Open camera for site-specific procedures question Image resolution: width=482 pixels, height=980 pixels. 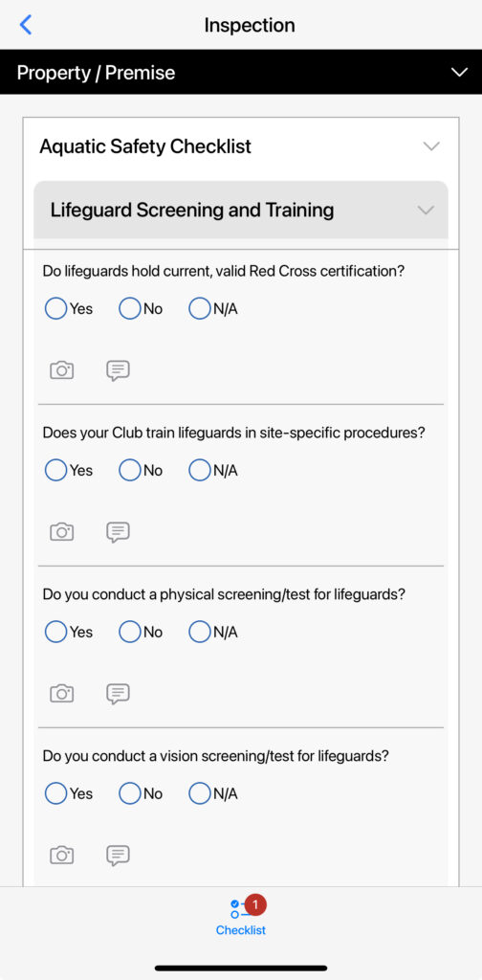pyautogui.click(x=62, y=532)
